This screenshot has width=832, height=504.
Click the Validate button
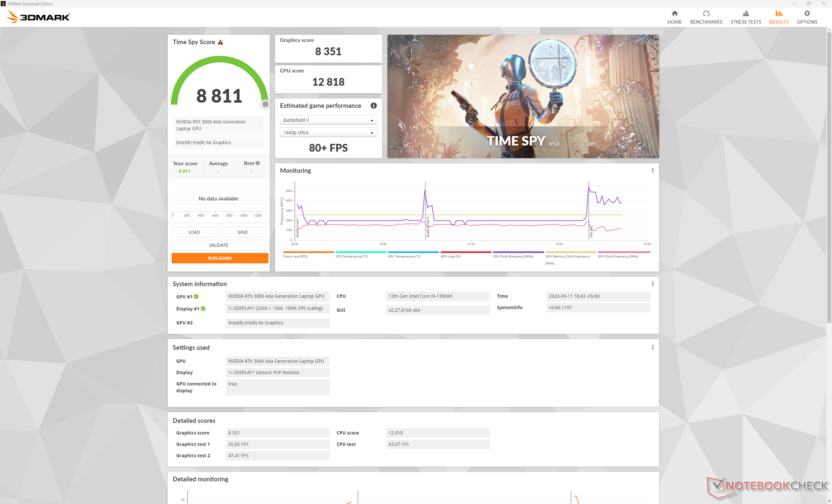218,245
